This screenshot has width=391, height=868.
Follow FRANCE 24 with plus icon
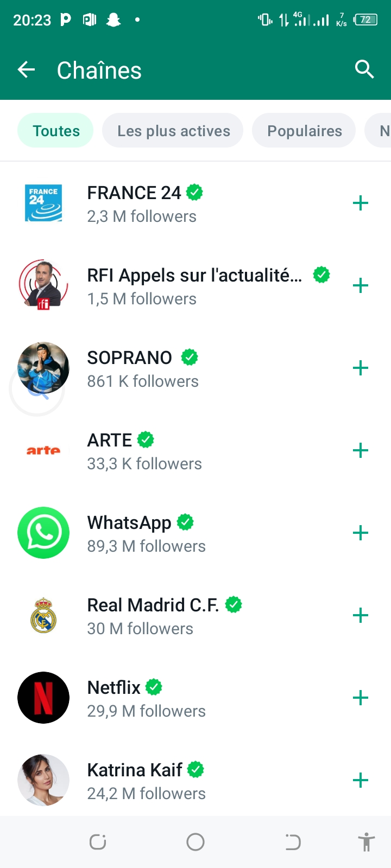coord(361,203)
